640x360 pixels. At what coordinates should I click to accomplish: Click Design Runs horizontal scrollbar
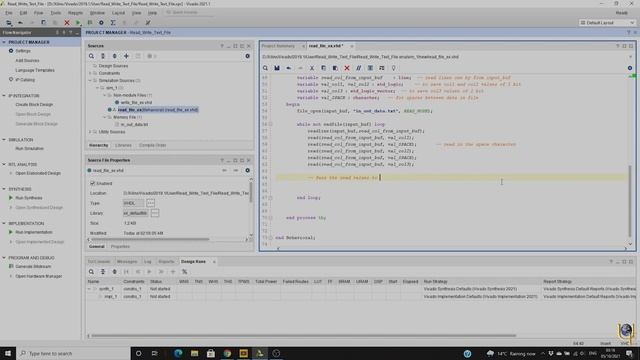(304, 336)
